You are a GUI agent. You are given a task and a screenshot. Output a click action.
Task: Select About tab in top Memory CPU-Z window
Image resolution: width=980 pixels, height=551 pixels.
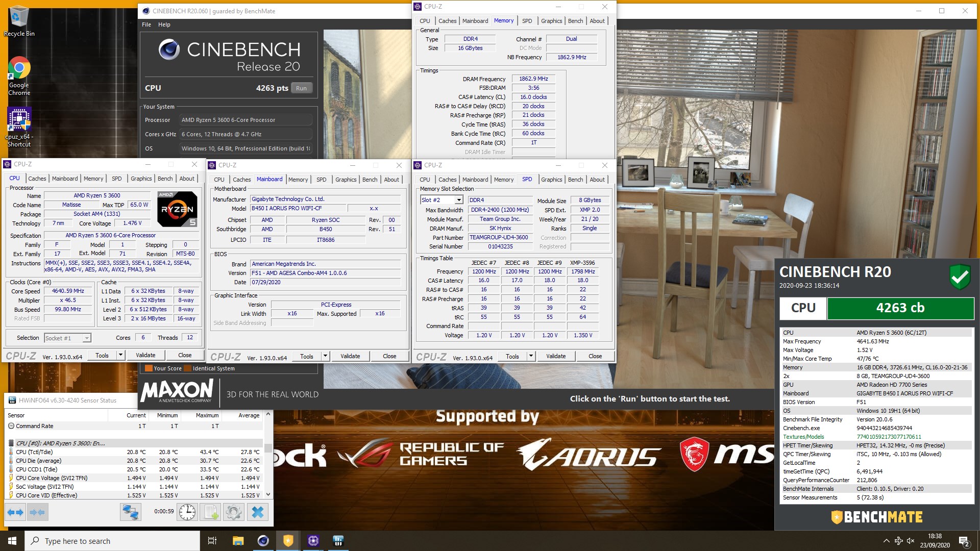(x=597, y=21)
